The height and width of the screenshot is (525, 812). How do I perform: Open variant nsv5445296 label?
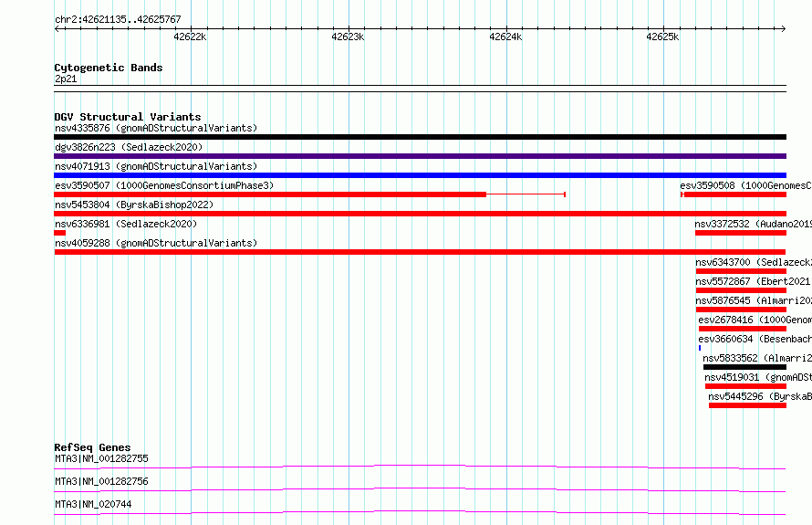coord(760,396)
